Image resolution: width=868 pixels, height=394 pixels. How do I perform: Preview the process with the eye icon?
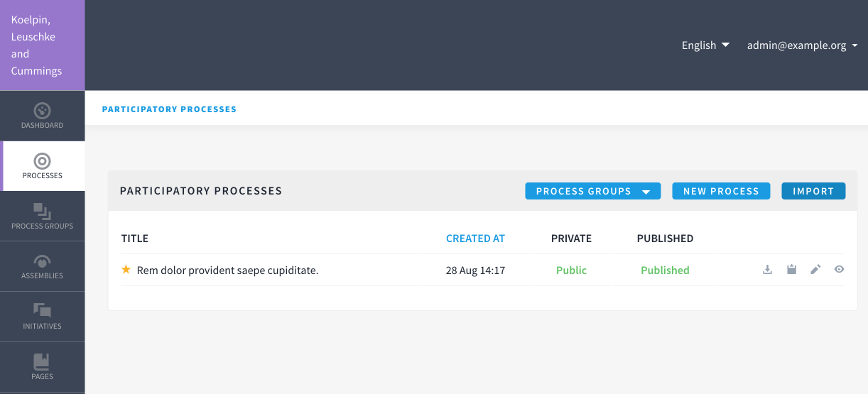pos(840,270)
